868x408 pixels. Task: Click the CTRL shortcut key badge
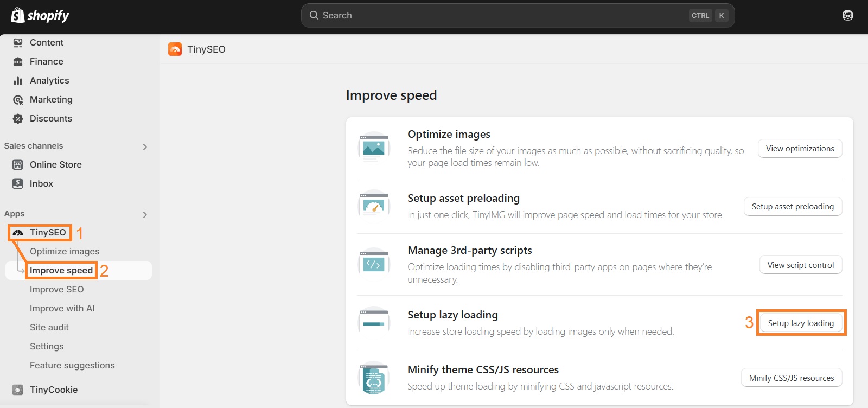[x=700, y=15]
